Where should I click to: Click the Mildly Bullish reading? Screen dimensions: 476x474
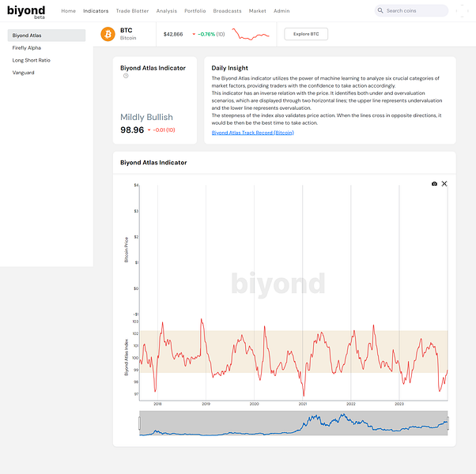click(146, 117)
